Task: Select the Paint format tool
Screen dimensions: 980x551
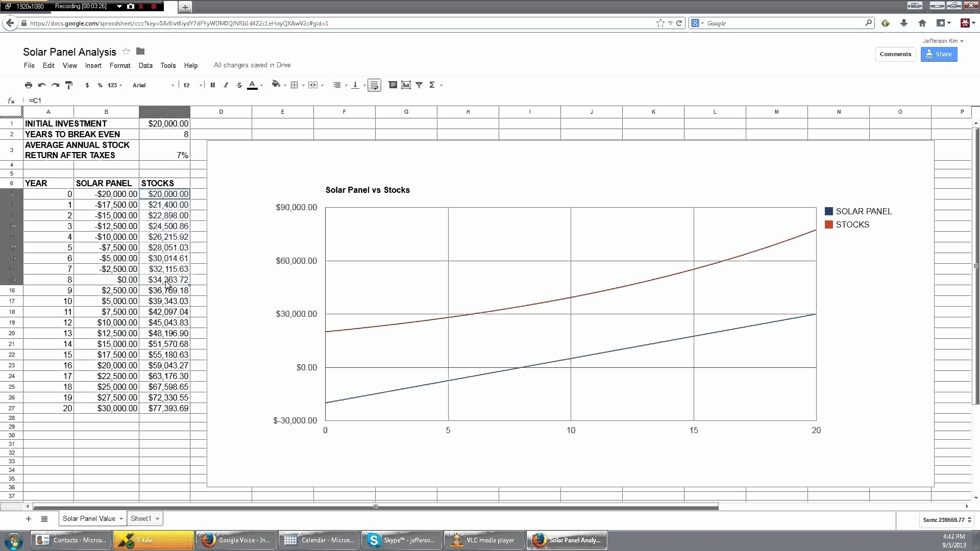Action: 69,85
